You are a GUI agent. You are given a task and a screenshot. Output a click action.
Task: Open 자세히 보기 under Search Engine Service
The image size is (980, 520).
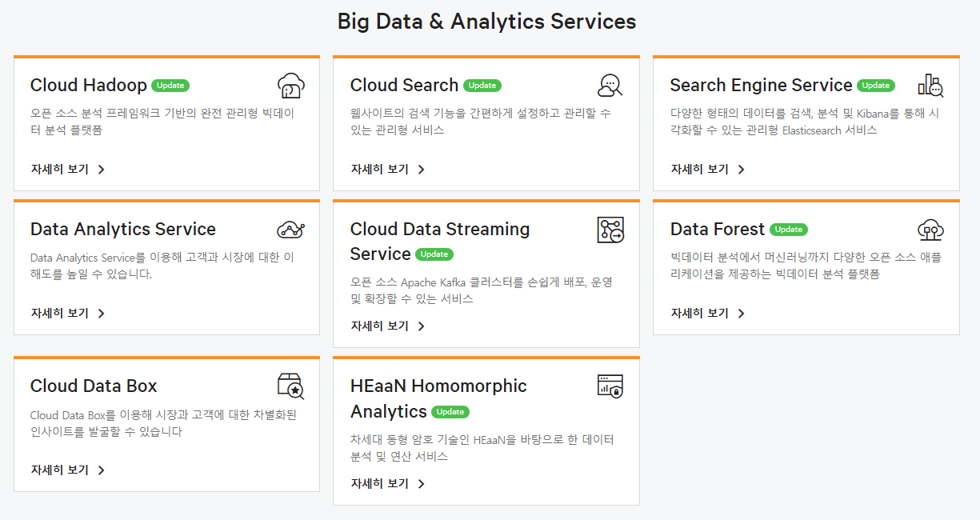(x=708, y=170)
